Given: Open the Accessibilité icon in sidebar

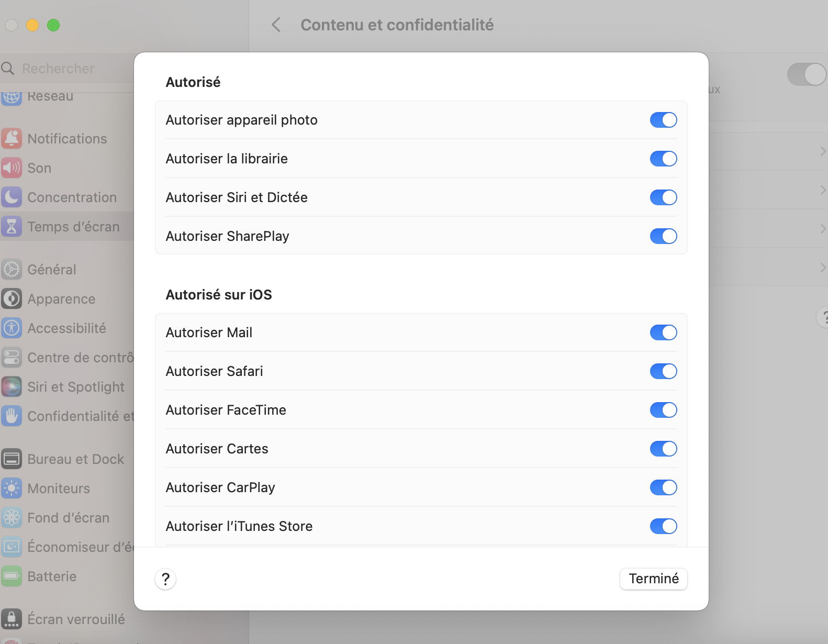Looking at the screenshot, I should (12, 328).
